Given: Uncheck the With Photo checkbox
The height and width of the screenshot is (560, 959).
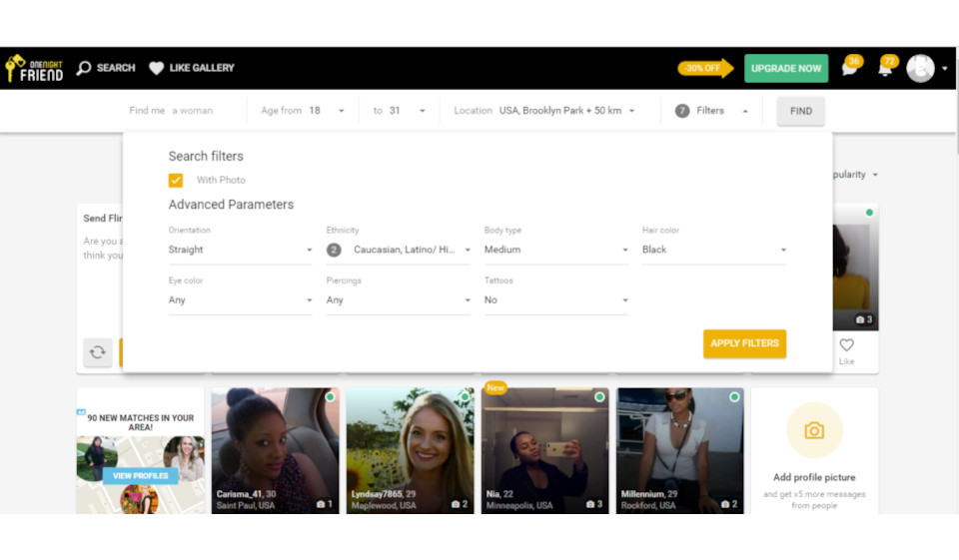Looking at the screenshot, I should coord(176,181).
